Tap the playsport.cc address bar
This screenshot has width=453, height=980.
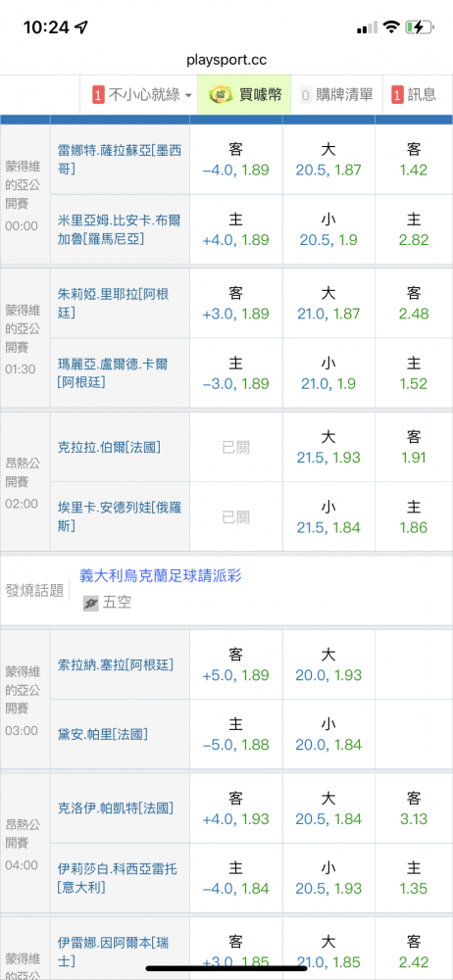click(x=226, y=60)
